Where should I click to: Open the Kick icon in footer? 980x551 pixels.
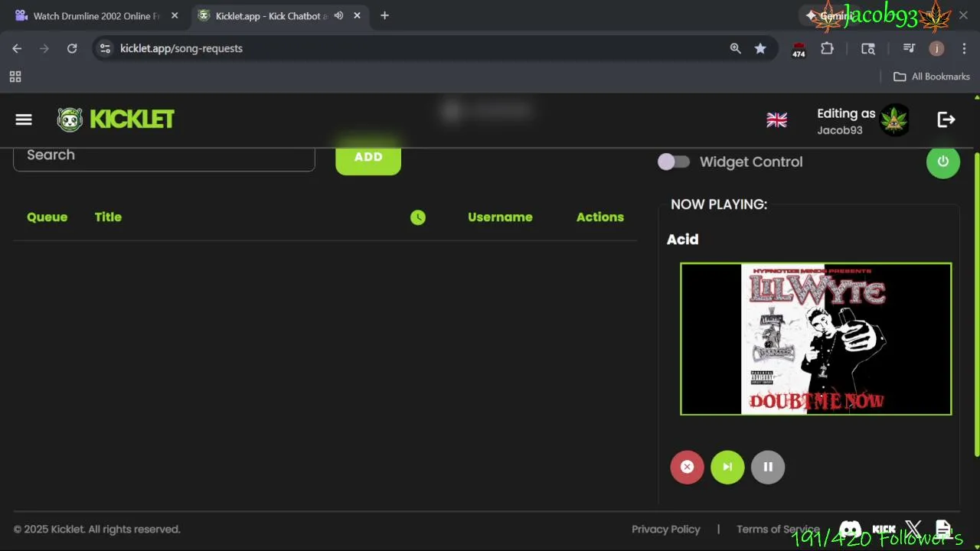[x=884, y=529]
